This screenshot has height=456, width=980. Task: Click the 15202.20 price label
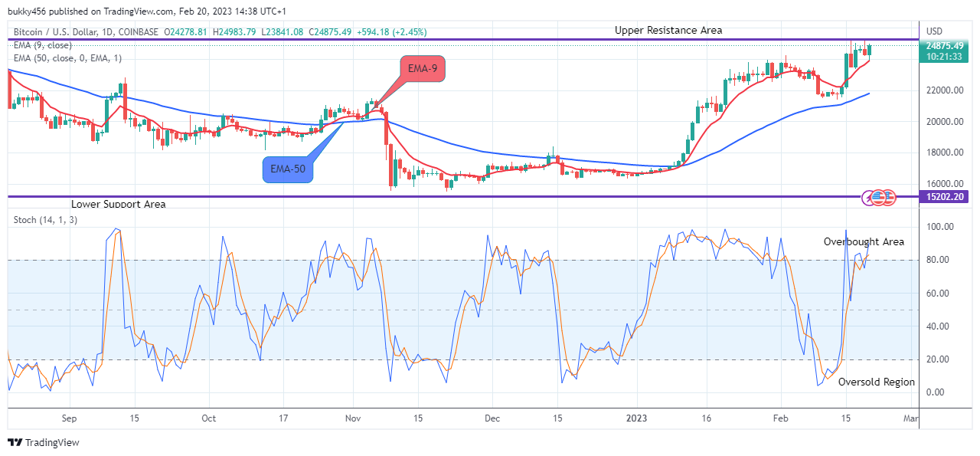click(x=946, y=197)
